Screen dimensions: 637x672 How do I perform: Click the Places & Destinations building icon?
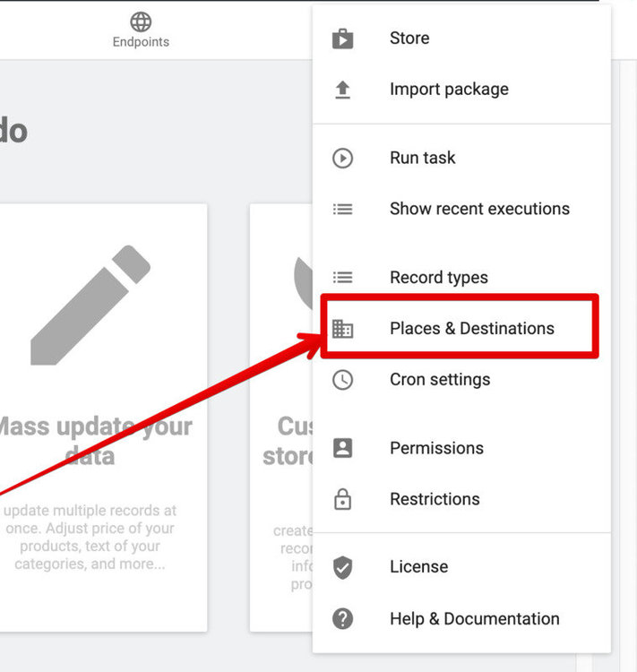342,329
